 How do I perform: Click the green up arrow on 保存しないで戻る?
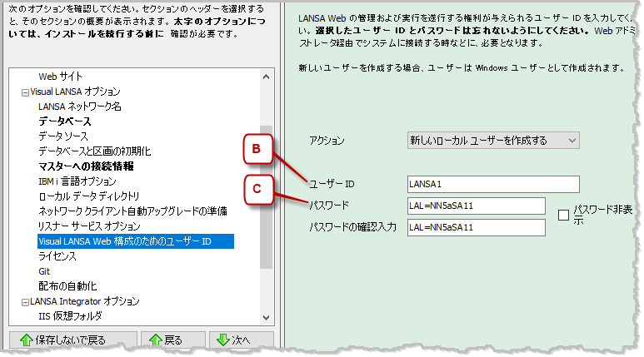27,340
